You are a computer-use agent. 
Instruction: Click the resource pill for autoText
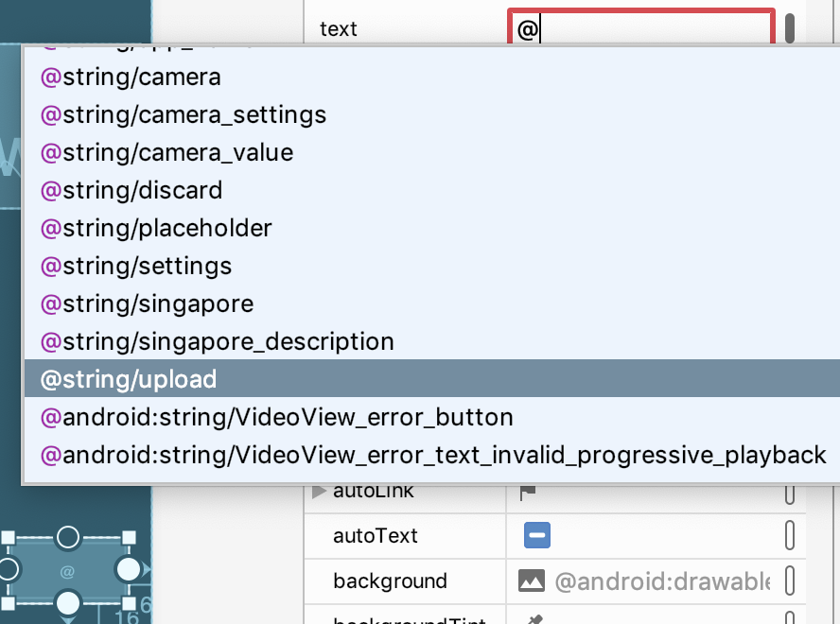coord(790,536)
